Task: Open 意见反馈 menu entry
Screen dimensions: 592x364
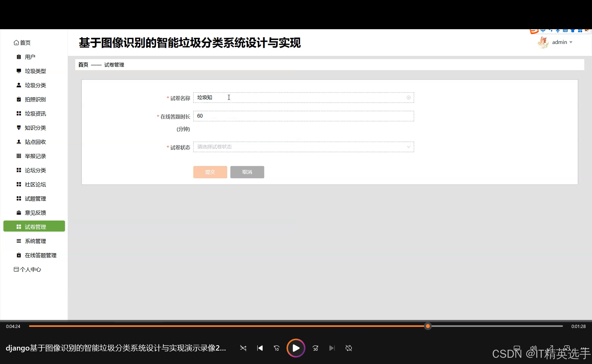Action: [35, 213]
